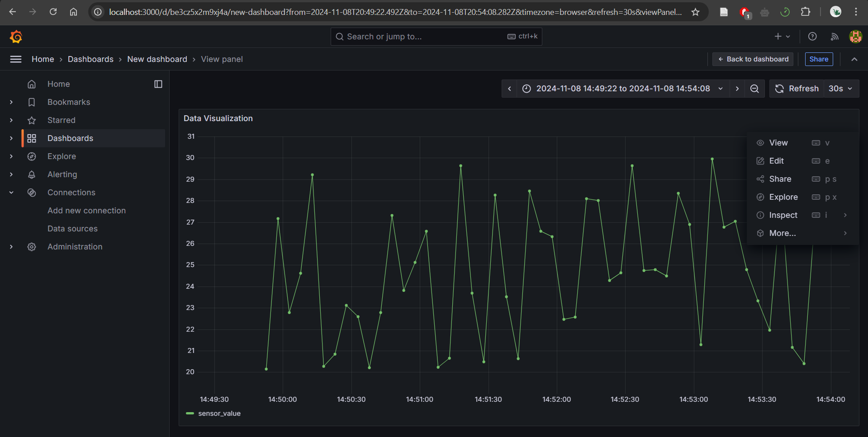
Task: Open the 30s refresh interval dropdown
Action: click(x=840, y=89)
